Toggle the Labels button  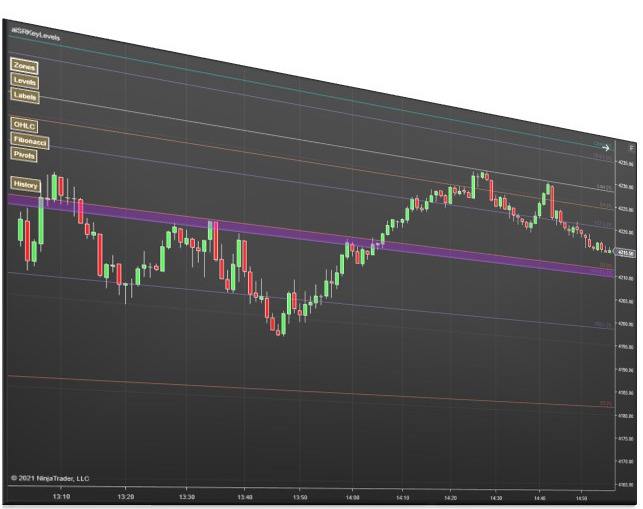(x=25, y=96)
